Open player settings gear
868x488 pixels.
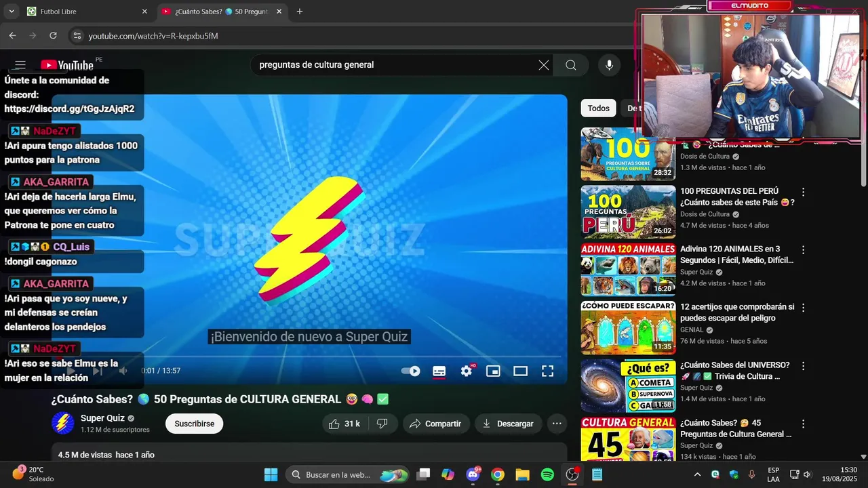(x=467, y=371)
